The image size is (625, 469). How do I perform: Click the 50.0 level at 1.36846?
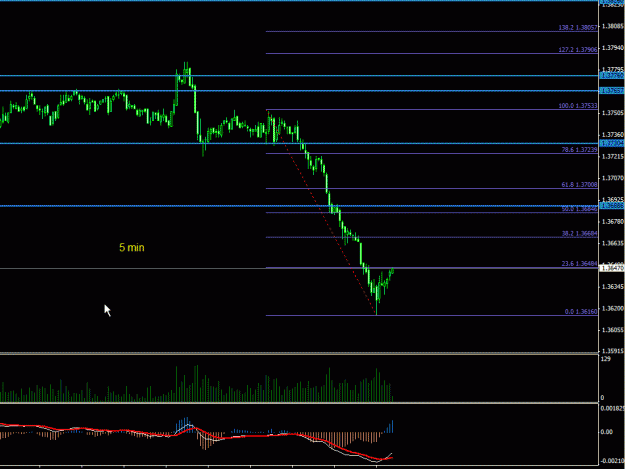coord(579,209)
